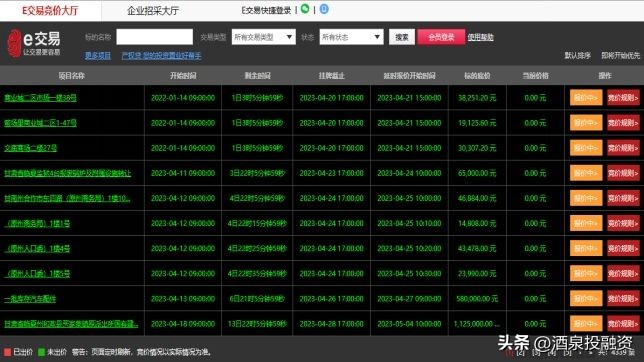The width and height of the screenshot is (644, 362).
Task: Click the green WeChat quick login icon
Action: (305, 9)
